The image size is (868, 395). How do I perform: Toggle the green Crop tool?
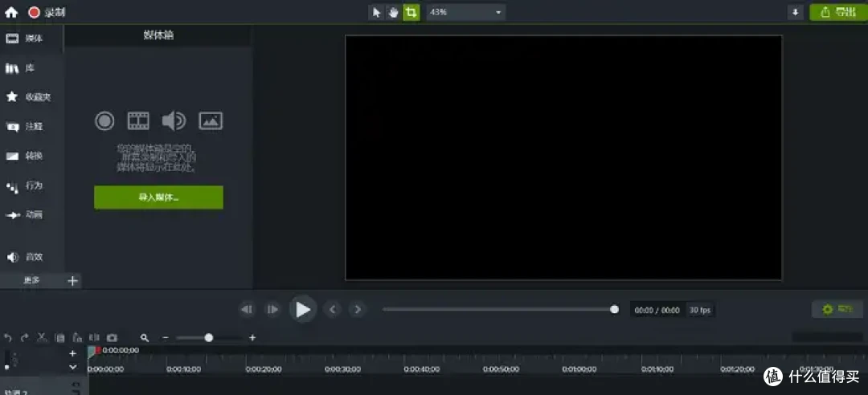pos(411,12)
